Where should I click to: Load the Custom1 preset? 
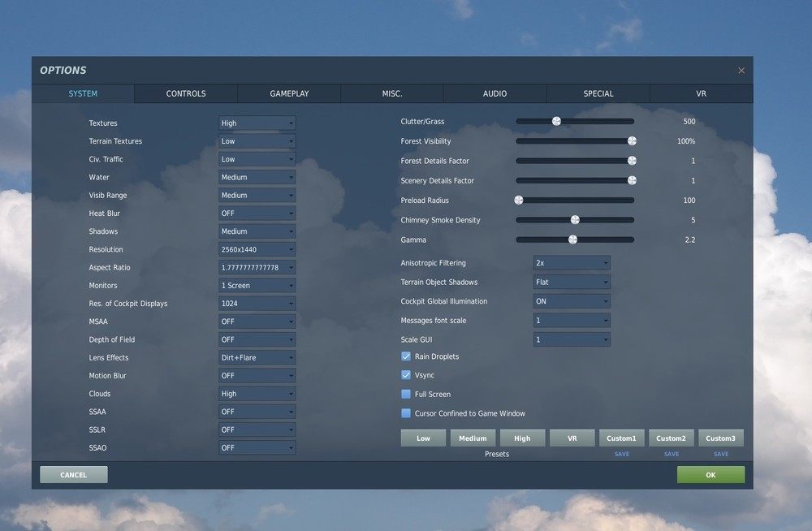[621, 438]
